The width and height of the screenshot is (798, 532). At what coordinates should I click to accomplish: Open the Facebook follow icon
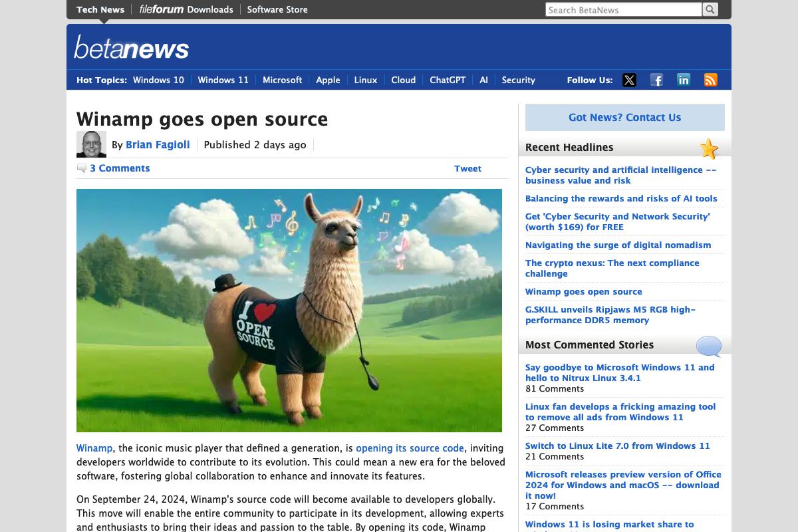click(x=656, y=80)
